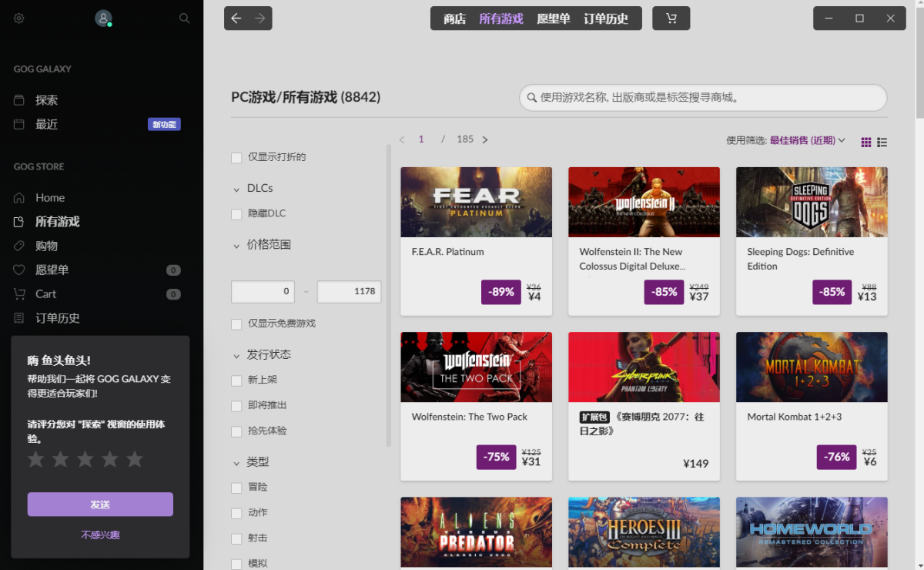Screen dimensions: 924x570
Task: Check the 隐藏DLC option
Action: coord(236,213)
